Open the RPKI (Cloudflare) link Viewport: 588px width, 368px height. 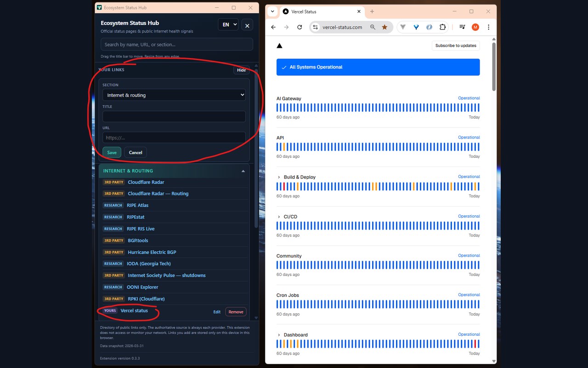(146, 299)
